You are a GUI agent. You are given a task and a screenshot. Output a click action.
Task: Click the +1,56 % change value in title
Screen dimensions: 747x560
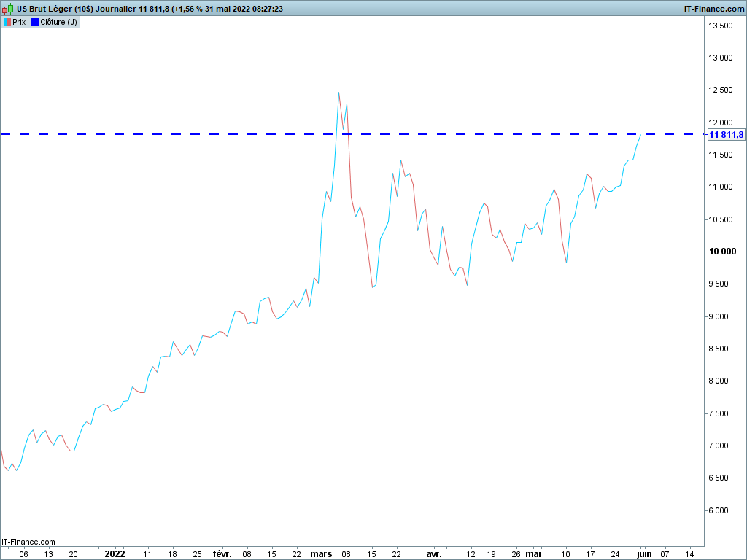(x=187, y=9)
